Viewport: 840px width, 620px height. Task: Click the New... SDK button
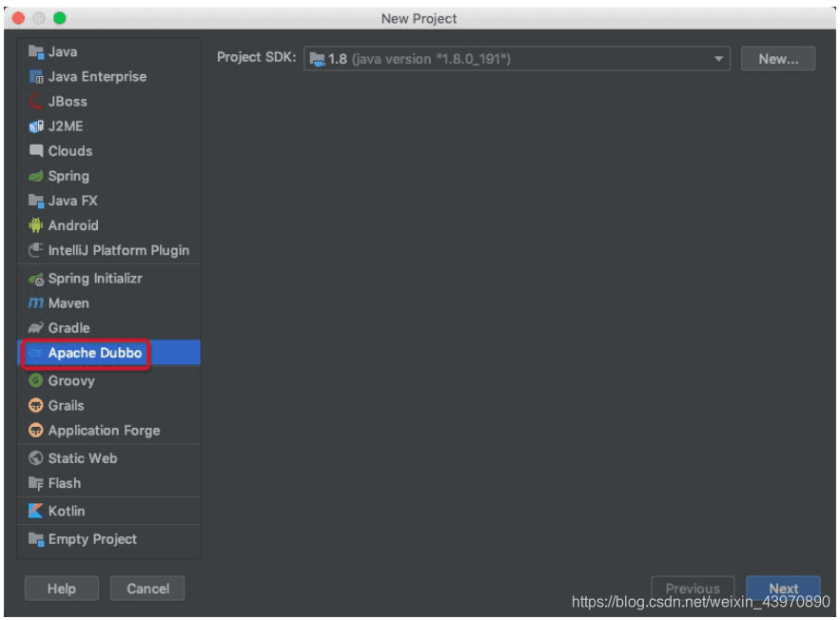pyautogui.click(x=778, y=59)
